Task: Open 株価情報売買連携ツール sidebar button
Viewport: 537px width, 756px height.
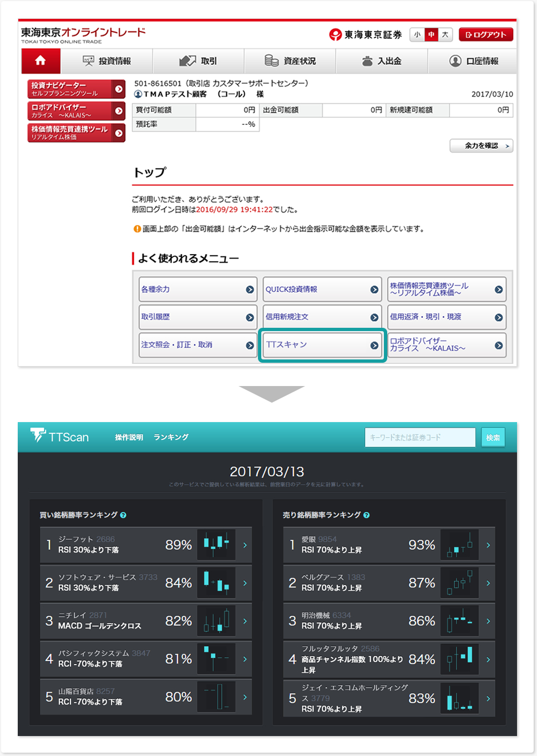Action: (x=77, y=133)
